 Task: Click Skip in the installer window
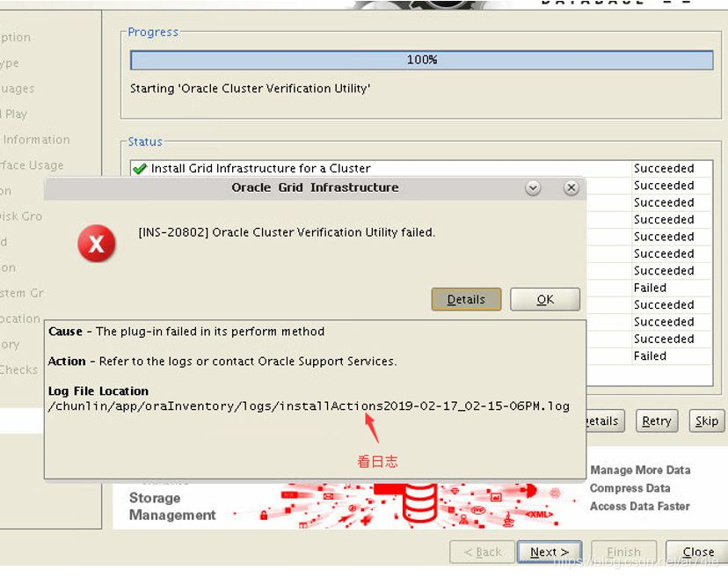click(x=707, y=421)
